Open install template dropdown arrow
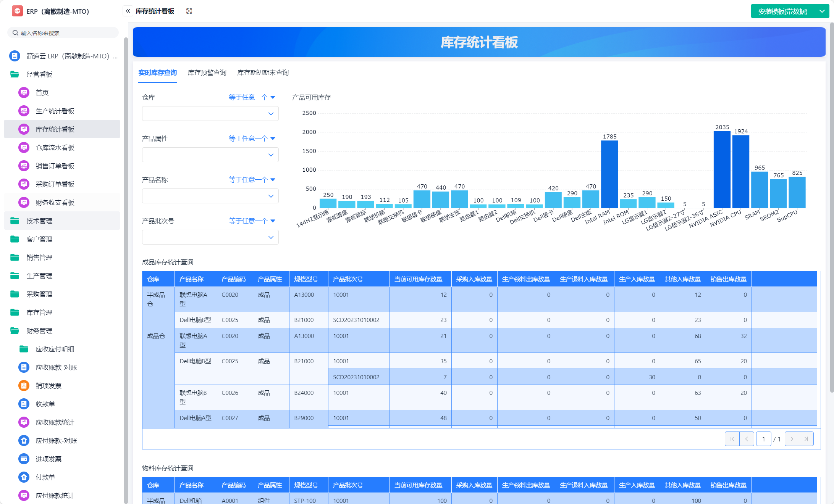 coord(822,11)
